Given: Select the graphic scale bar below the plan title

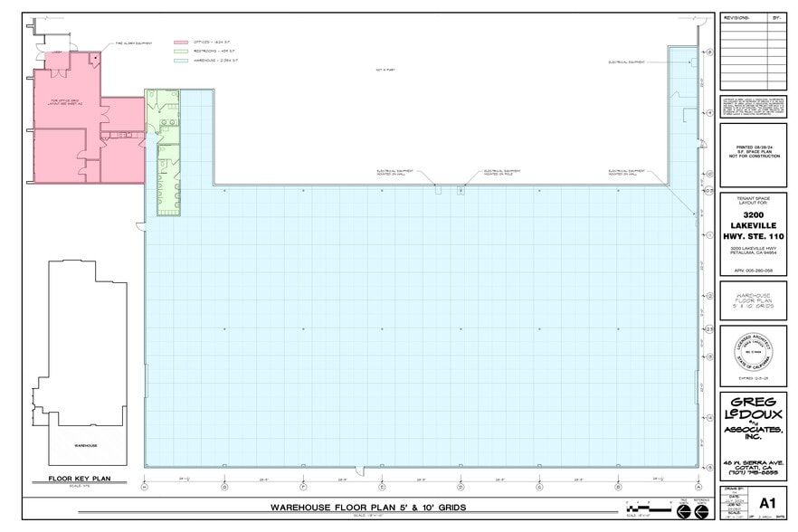Looking at the screenshot, I should 647,509.
